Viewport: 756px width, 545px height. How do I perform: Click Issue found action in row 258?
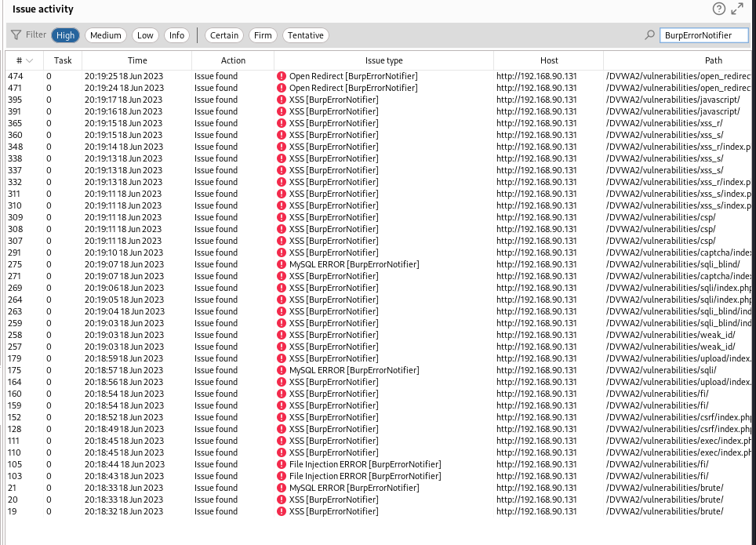tap(216, 335)
